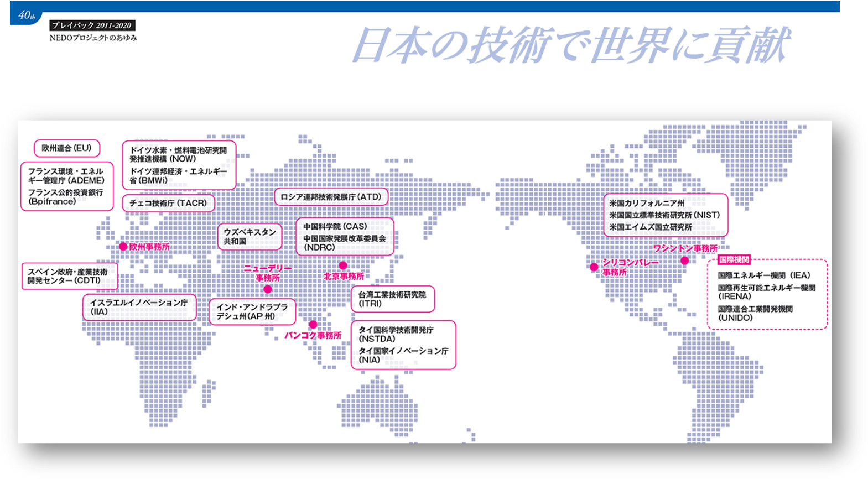Select the ワシントン事務所 pink location dot

685,261
